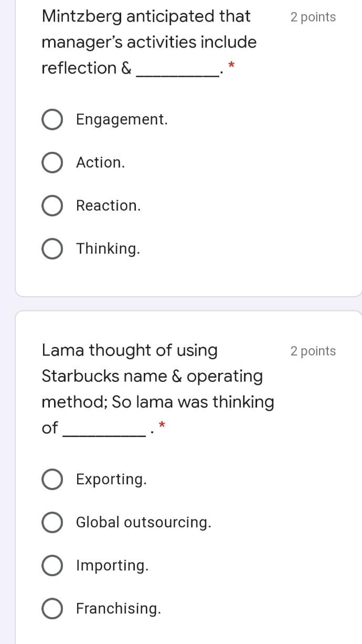Click the Mintzberg question title text

(x=149, y=43)
